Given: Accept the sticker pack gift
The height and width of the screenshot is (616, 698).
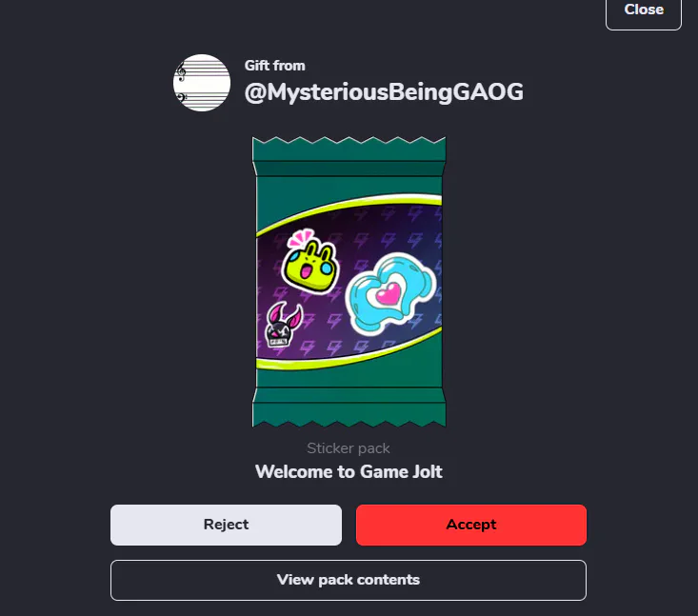Looking at the screenshot, I should (471, 525).
